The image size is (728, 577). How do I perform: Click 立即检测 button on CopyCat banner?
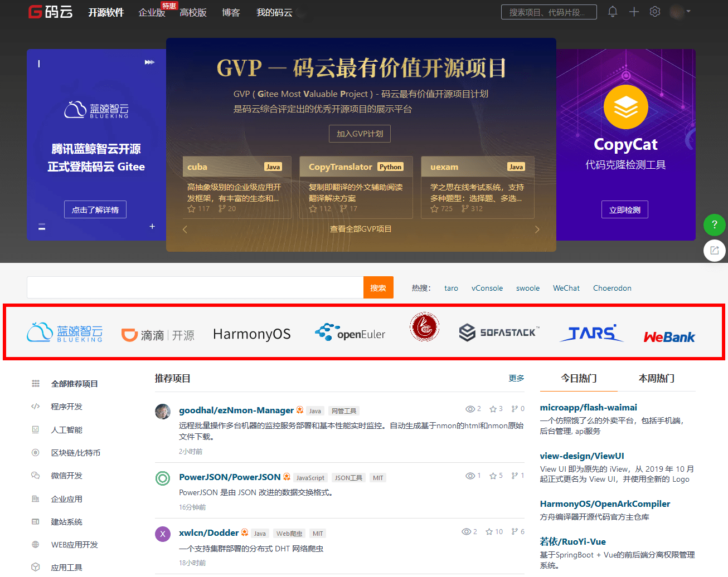625,210
